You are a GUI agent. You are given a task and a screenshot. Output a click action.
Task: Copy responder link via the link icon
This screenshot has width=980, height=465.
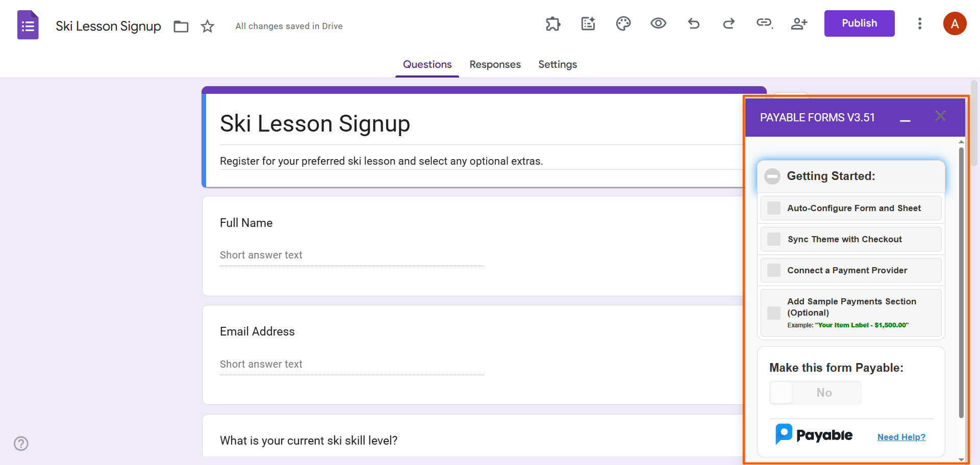point(764,23)
